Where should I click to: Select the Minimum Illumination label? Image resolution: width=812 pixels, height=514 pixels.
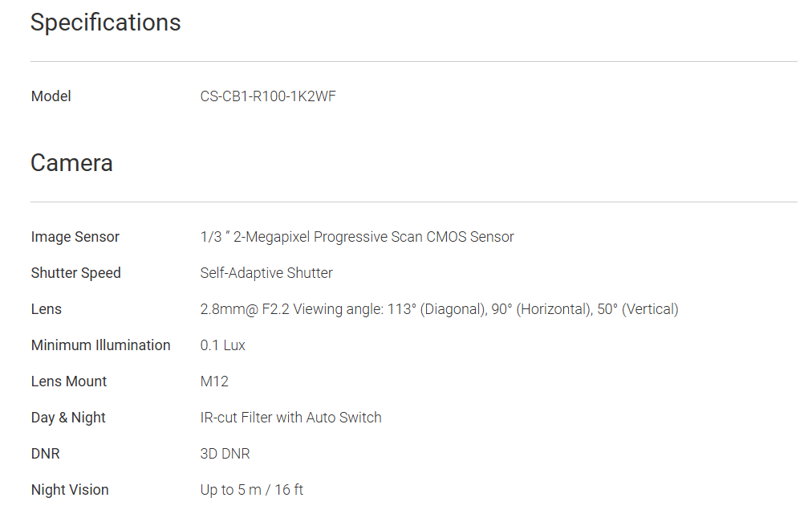(100, 345)
